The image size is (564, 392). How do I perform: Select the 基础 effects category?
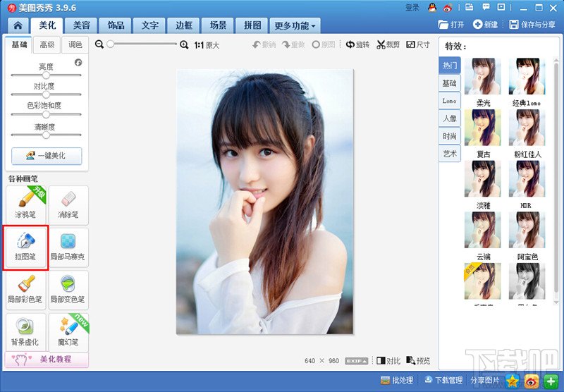tap(450, 83)
